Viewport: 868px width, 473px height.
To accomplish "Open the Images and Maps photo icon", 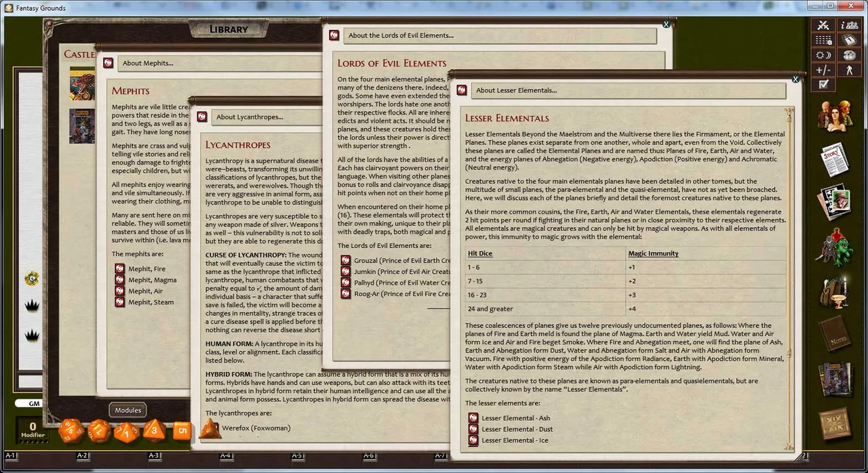I will 835,203.
